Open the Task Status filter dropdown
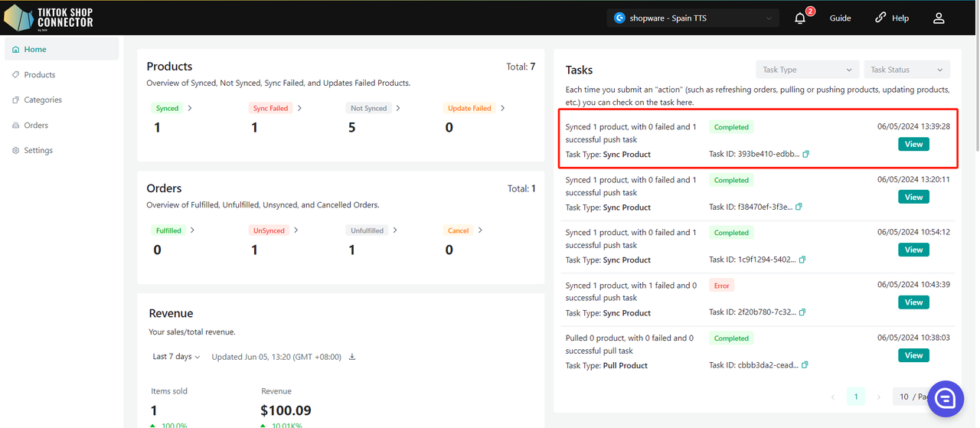The image size is (980, 428). point(906,70)
